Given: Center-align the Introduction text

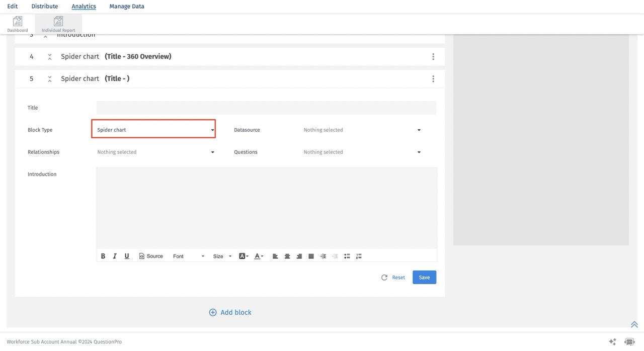Looking at the screenshot, I should pos(287,256).
